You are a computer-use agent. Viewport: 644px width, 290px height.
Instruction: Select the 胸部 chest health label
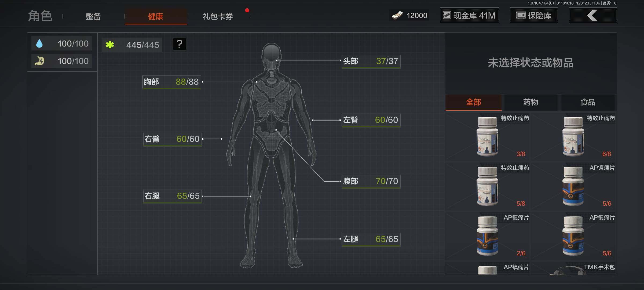pyautogui.click(x=171, y=82)
